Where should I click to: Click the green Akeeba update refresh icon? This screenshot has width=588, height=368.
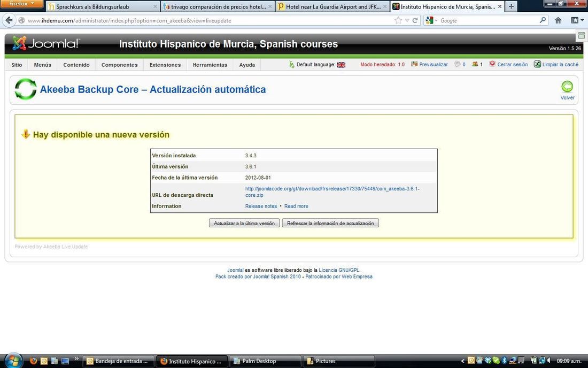26,89
